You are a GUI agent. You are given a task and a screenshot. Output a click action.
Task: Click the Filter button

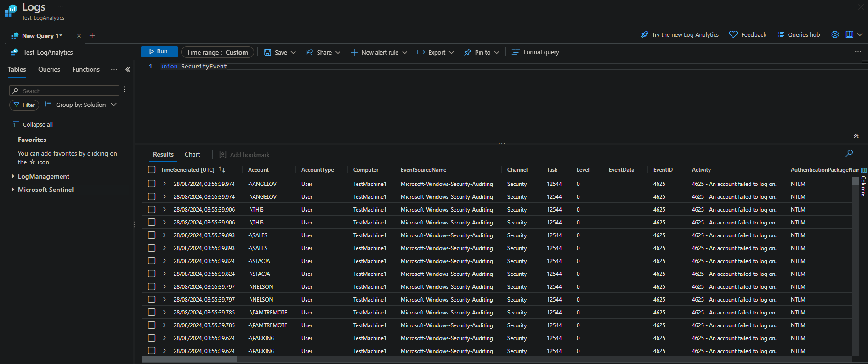click(24, 105)
